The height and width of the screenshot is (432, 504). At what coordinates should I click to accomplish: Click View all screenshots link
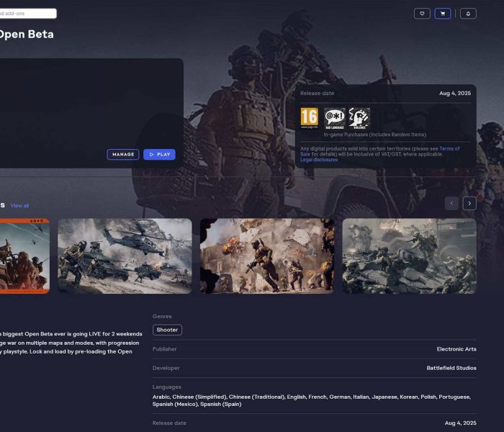pos(19,205)
